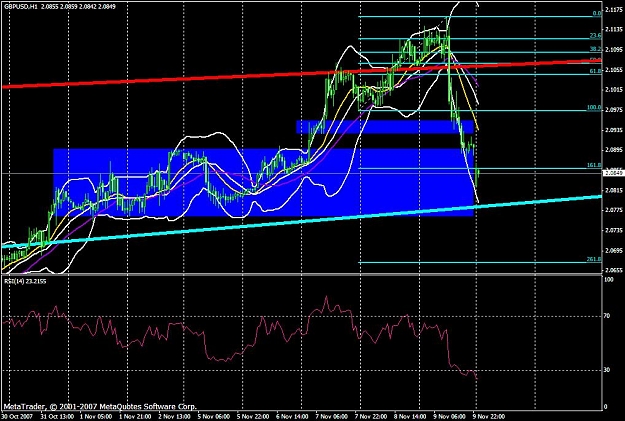Select the 261.8 Fibonacci level line
This screenshot has height=421, width=625.
tap(480, 263)
